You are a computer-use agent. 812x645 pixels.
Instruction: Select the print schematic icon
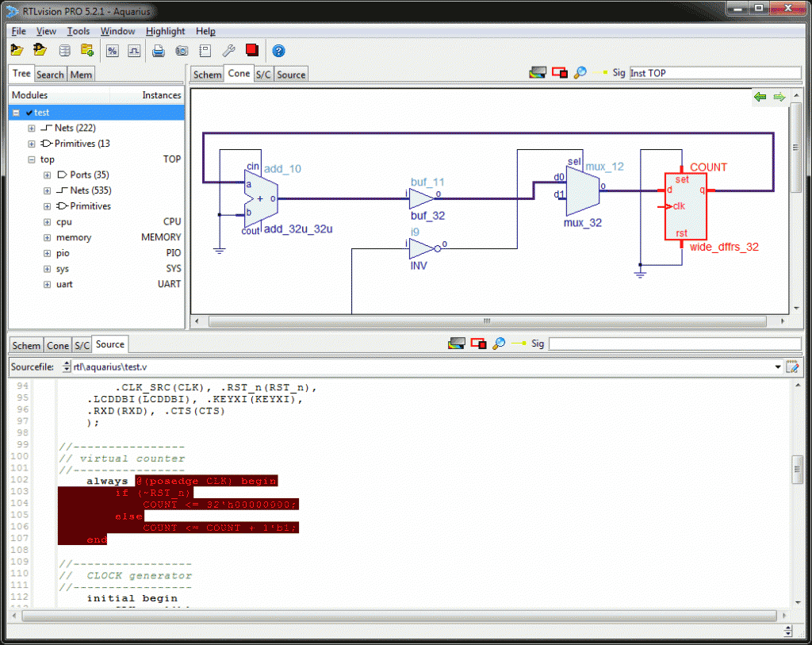[x=158, y=50]
